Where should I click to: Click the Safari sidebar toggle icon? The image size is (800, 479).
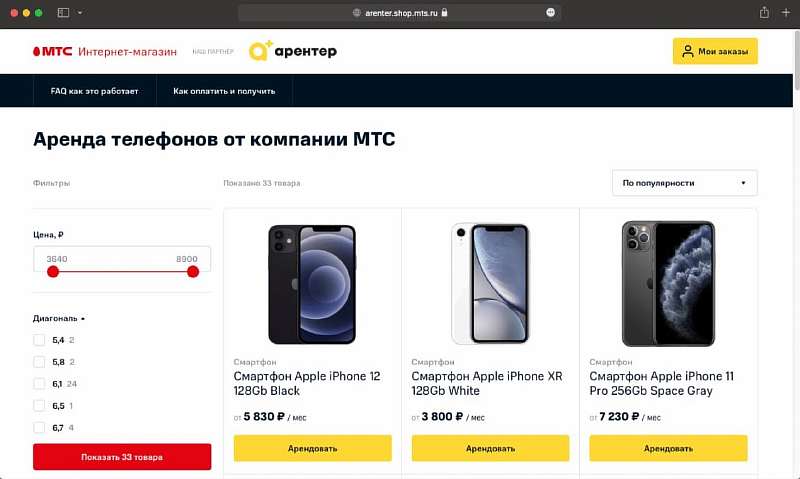point(63,12)
